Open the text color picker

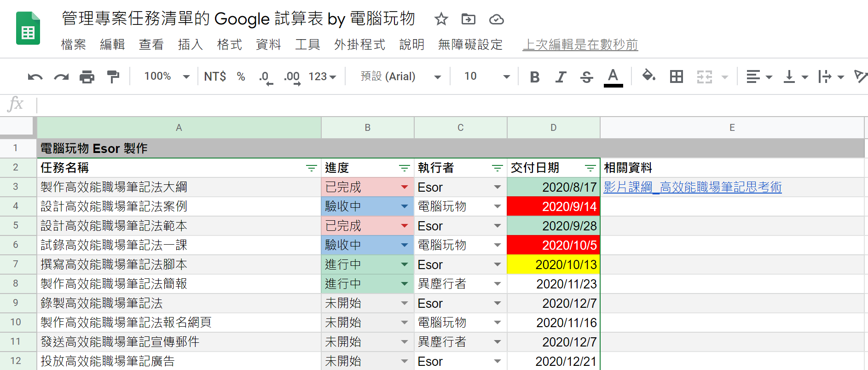[613, 77]
